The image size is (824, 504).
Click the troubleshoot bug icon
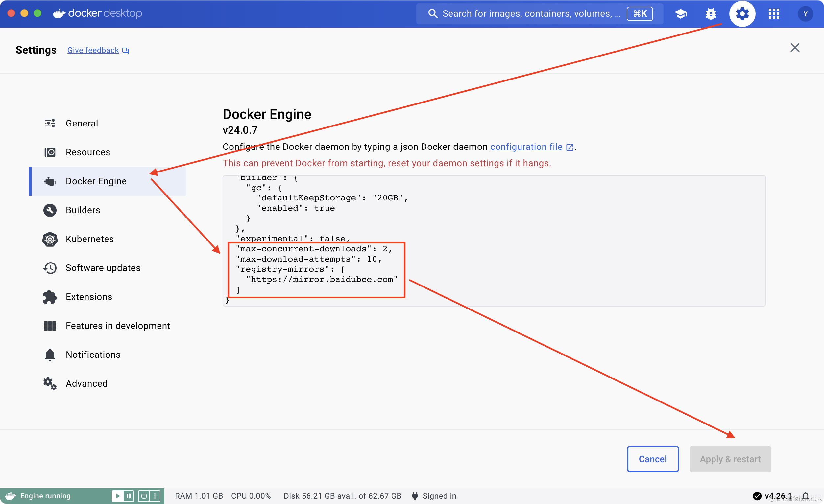pyautogui.click(x=711, y=14)
